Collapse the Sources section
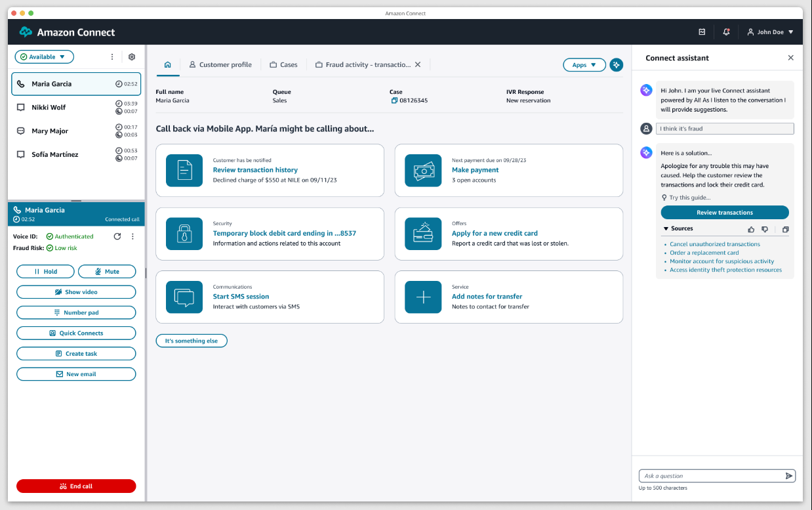Viewport: 812px width, 510px height. [678, 228]
